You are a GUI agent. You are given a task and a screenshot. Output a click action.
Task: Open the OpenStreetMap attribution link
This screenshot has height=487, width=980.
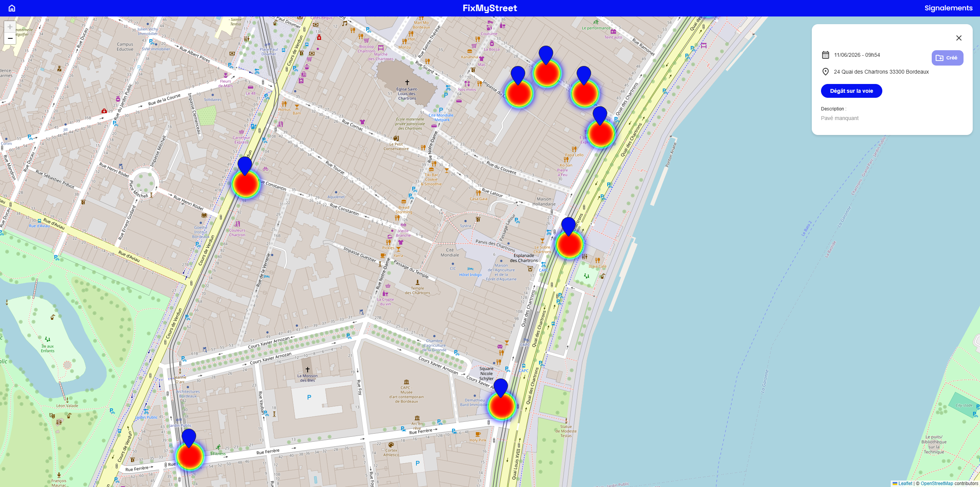coord(937,484)
